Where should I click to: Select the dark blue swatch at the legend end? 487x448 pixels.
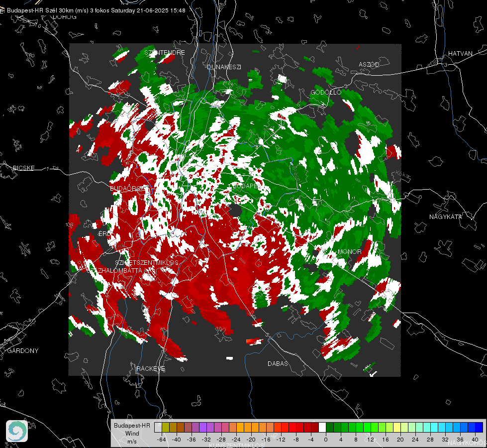tap(479, 428)
